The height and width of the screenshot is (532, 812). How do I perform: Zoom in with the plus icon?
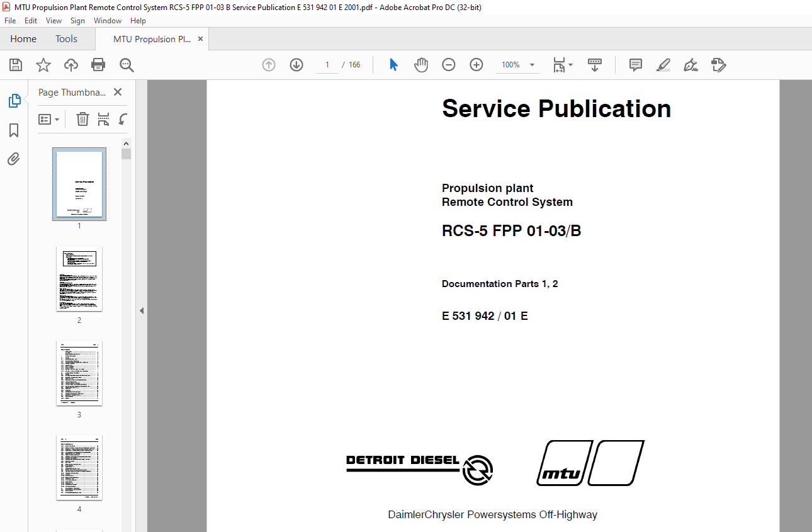(x=476, y=65)
